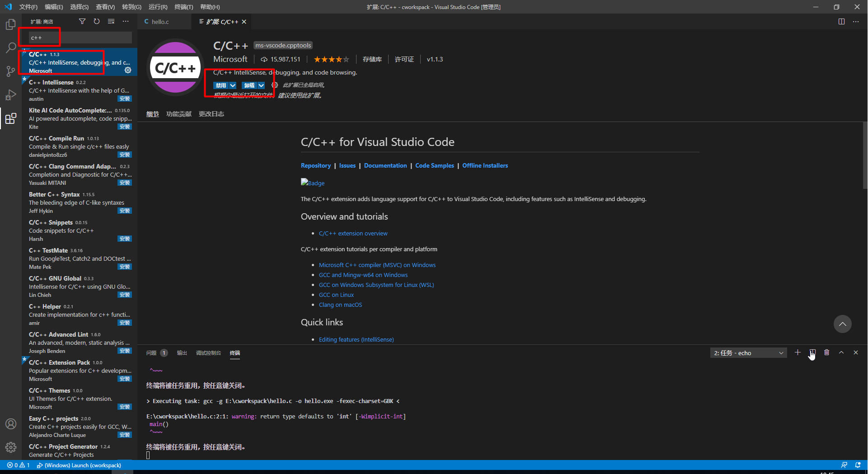The height and width of the screenshot is (474, 868).
Task: Click the scroll-to-top round button
Action: click(x=843, y=324)
